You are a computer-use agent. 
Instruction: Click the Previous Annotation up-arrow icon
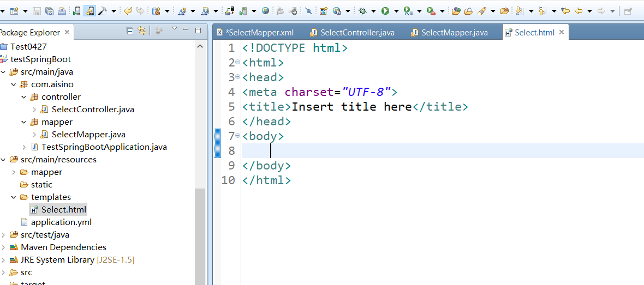542,11
